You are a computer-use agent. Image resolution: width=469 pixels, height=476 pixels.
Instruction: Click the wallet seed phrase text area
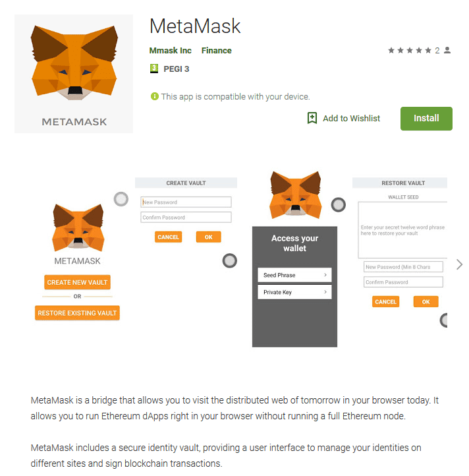click(402, 230)
